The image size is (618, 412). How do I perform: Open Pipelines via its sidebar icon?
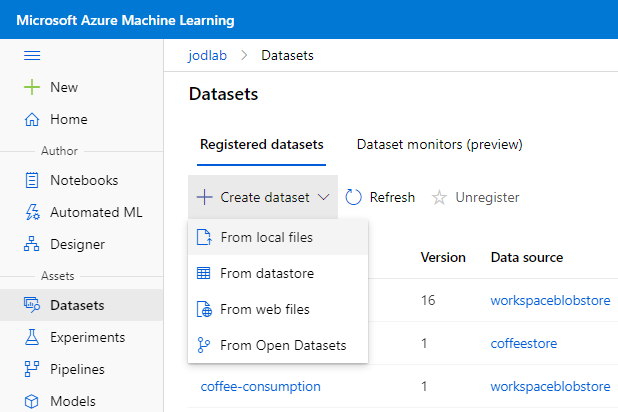click(x=32, y=370)
